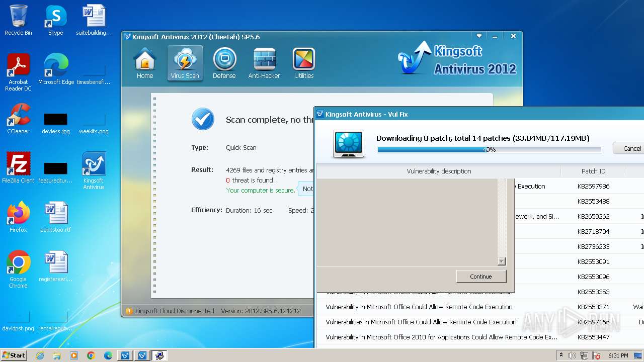Open FileZilla Client shortcut

coord(18,168)
